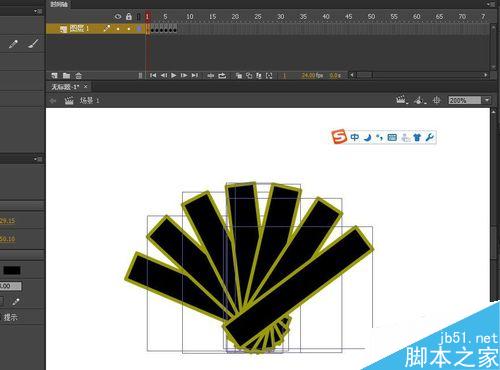Click the black fill color swatch

click(x=12, y=270)
